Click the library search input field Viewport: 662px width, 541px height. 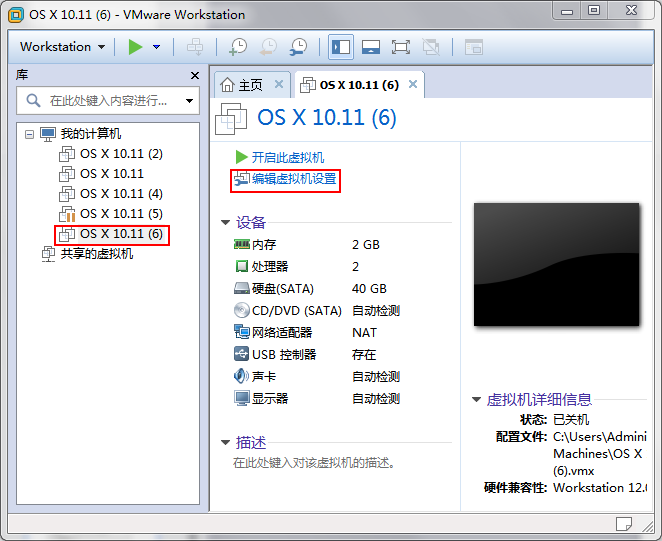click(108, 101)
